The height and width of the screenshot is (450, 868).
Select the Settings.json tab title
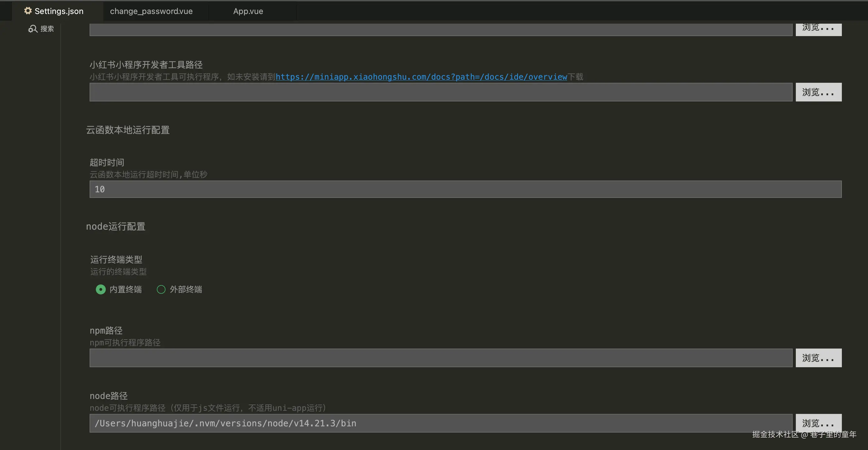pos(59,11)
